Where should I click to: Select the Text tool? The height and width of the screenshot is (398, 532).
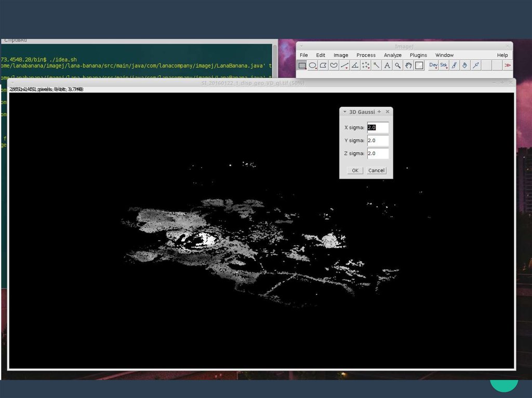tap(387, 65)
